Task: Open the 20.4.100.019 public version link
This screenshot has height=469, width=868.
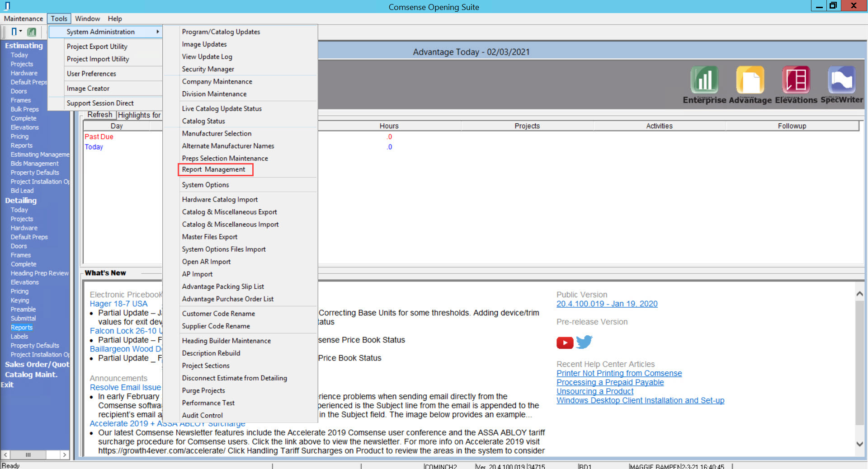Action: (607, 304)
